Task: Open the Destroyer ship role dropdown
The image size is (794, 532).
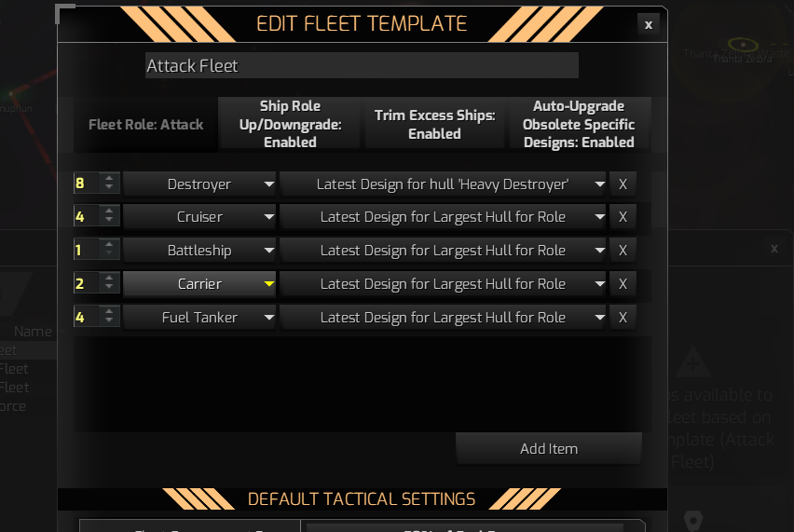Action: (200, 184)
